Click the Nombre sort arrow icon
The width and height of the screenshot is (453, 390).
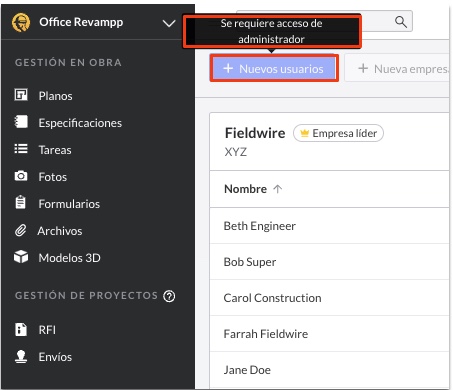[x=277, y=189]
